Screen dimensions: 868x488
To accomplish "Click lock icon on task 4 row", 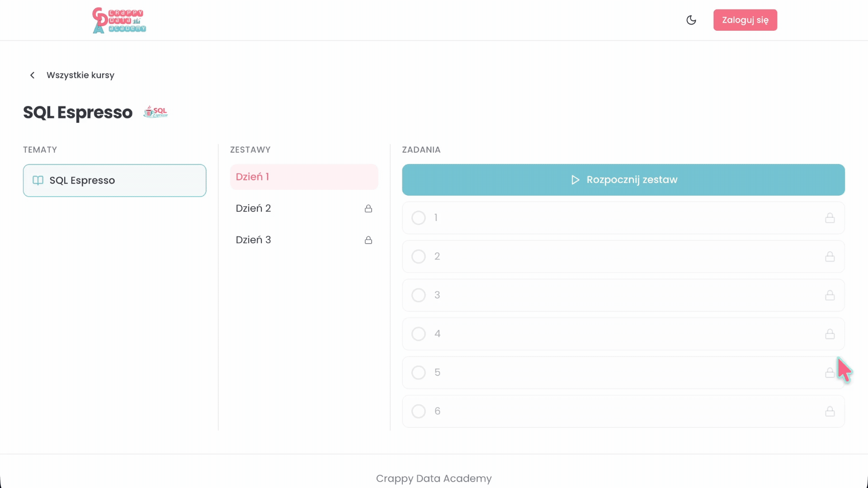I will click(830, 334).
